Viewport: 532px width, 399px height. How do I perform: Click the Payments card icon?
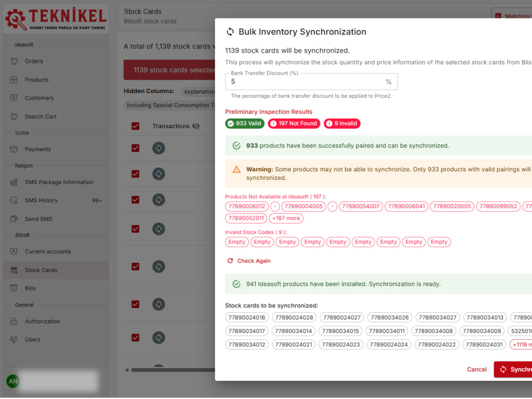pos(14,149)
